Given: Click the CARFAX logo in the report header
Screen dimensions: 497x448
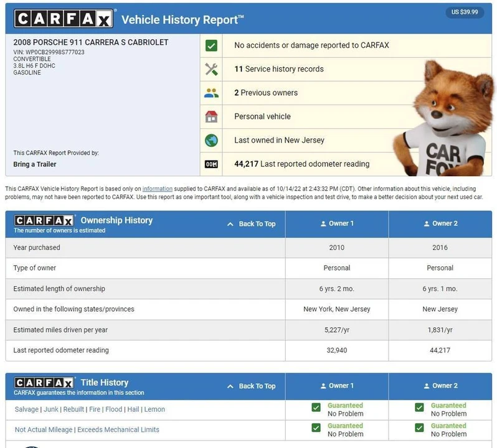Looking at the screenshot, I should [x=64, y=19].
